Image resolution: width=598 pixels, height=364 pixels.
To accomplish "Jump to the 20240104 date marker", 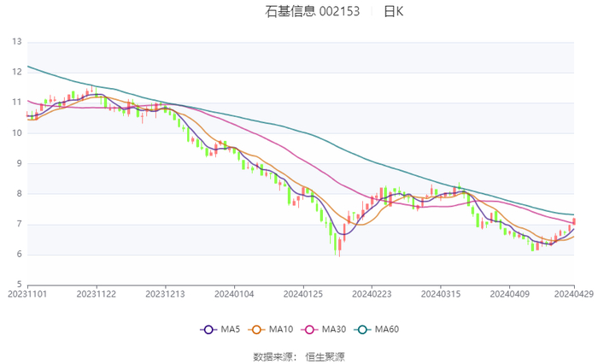I will tap(233, 293).
